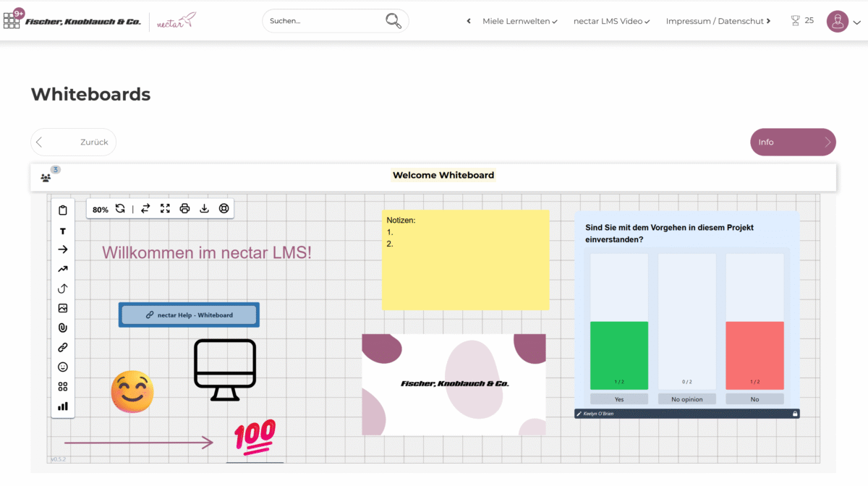The width and height of the screenshot is (868, 486).
Task: Open the bar chart poll tool
Action: [x=63, y=406]
